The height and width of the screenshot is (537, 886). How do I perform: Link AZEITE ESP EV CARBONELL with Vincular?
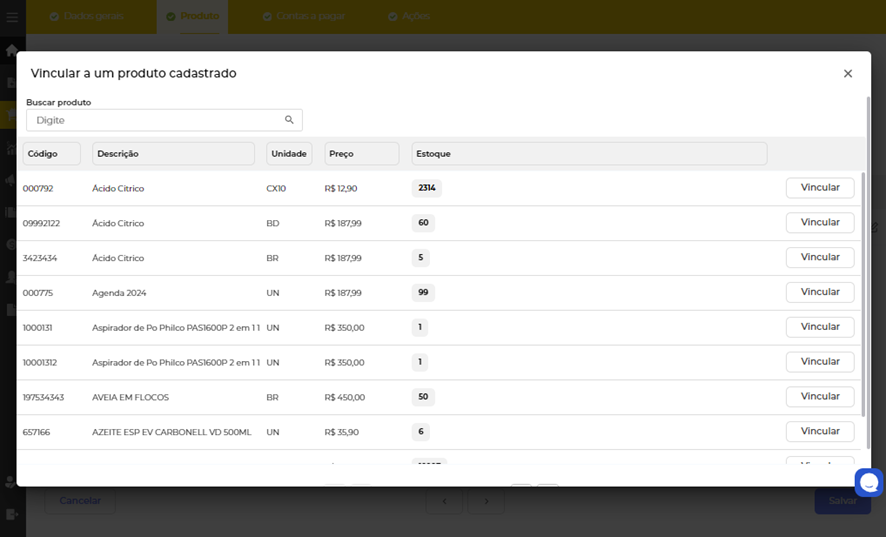(819, 431)
